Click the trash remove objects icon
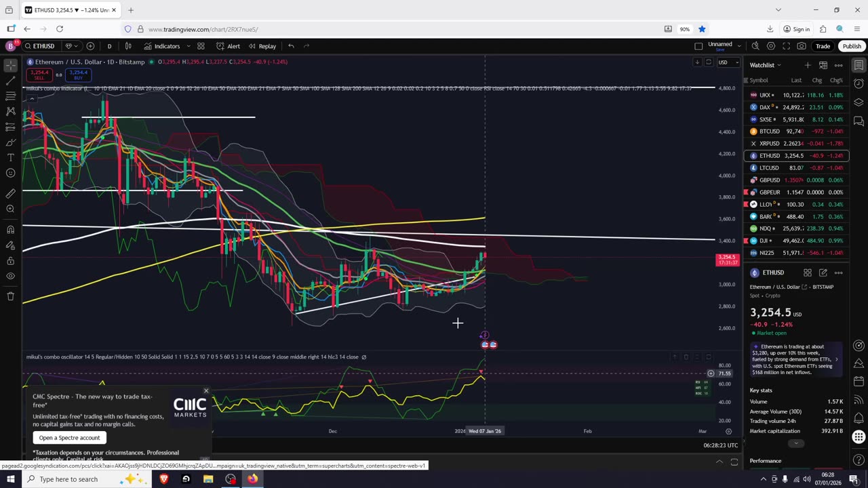 tap(10, 296)
